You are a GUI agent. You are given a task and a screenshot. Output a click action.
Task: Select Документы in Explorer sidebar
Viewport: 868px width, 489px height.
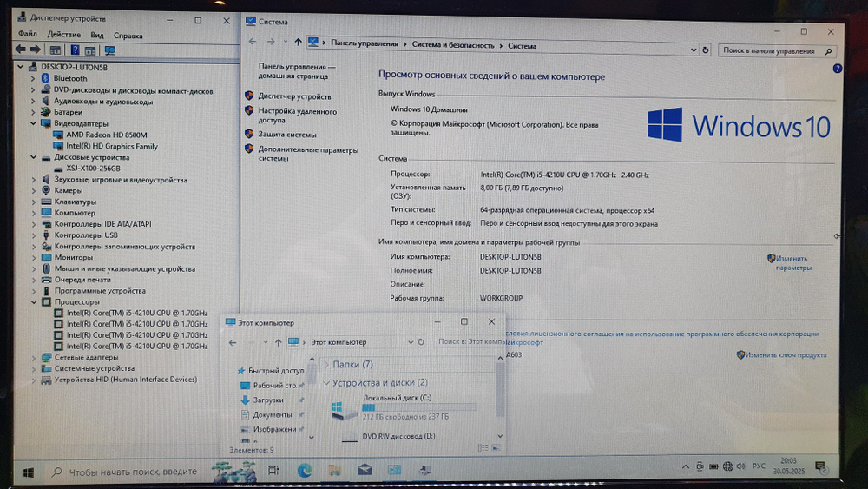pyautogui.click(x=273, y=415)
